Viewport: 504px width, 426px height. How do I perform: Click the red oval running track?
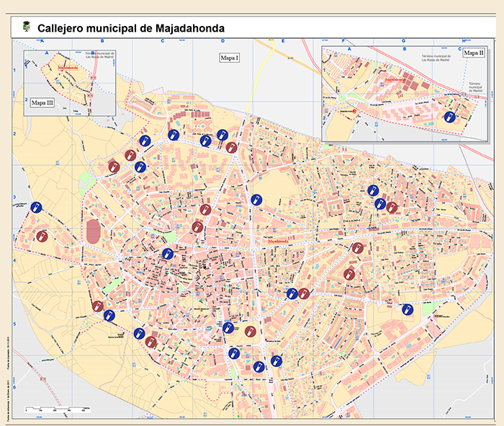click(x=93, y=231)
